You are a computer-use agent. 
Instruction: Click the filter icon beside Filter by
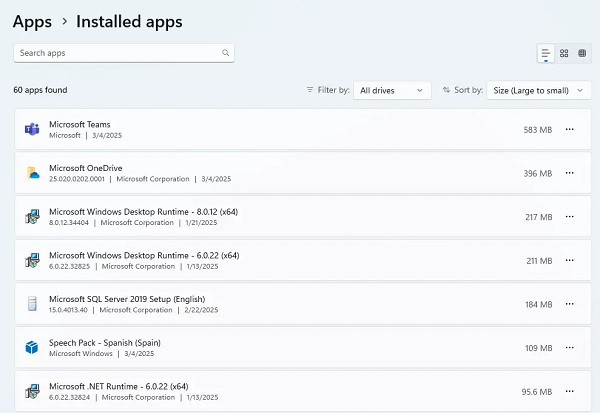(x=310, y=90)
